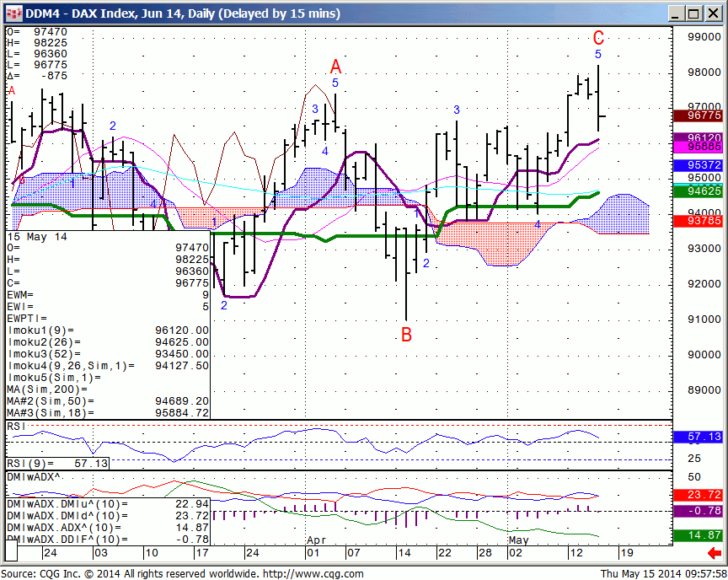Click the Δ= -875 readout
The image size is (728, 580).
37,76
